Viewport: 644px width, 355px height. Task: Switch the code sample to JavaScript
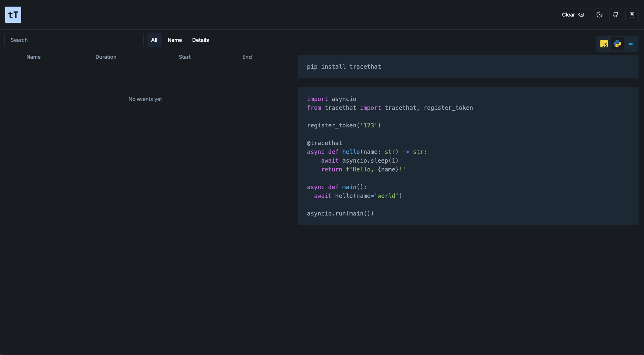(x=604, y=44)
